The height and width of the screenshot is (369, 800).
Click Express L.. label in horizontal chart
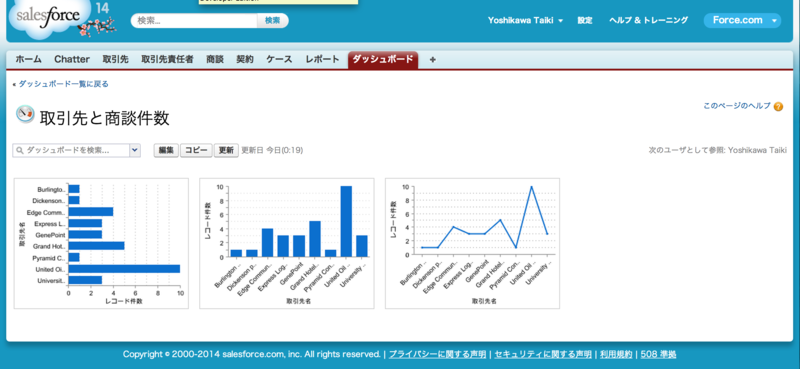50,224
